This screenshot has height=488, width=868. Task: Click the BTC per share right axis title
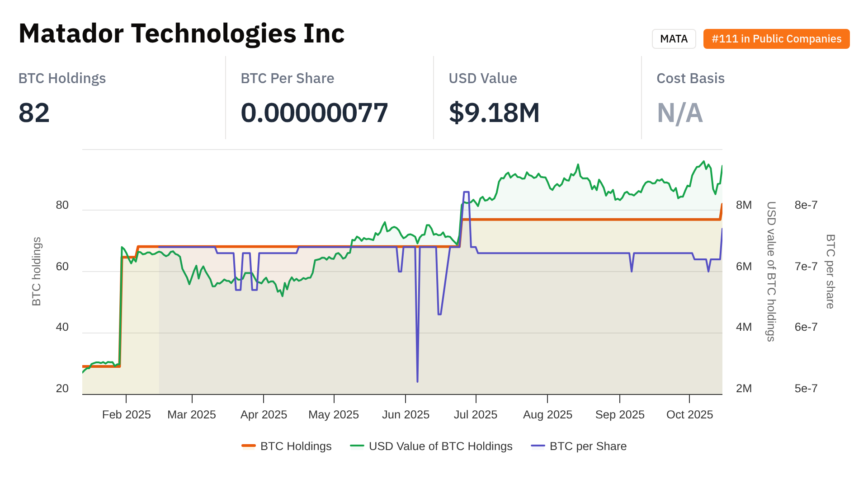pos(830,271)
